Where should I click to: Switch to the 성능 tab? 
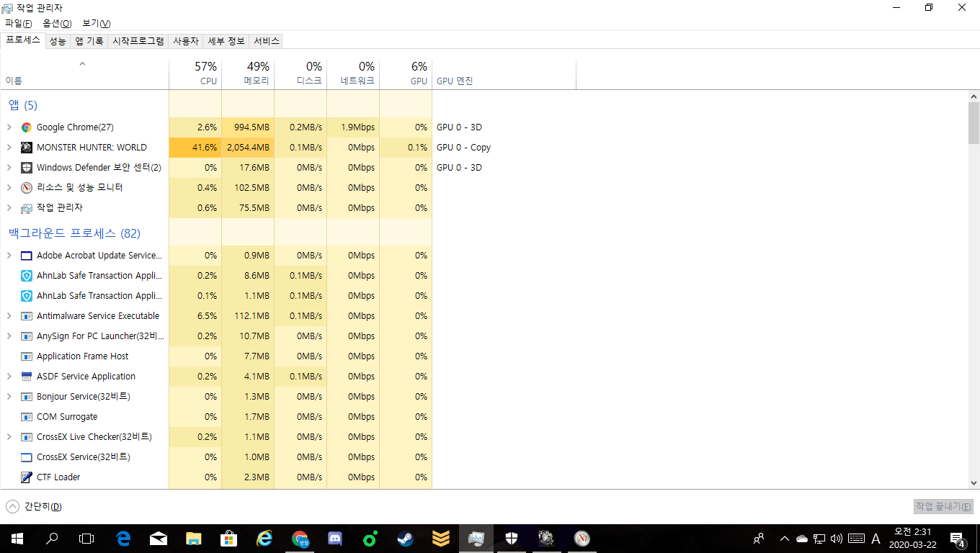click(58, 41)
